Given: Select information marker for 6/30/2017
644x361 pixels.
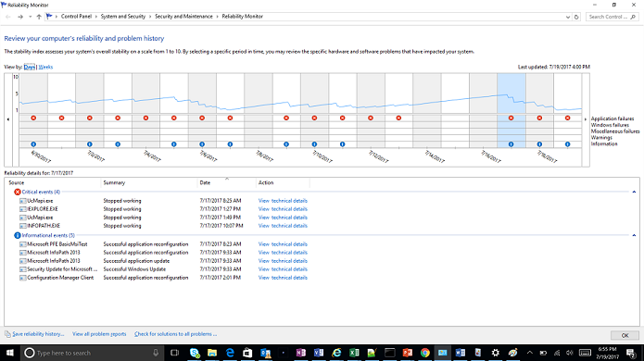Looking at the screenshot, I should click(x=33, y=144).
